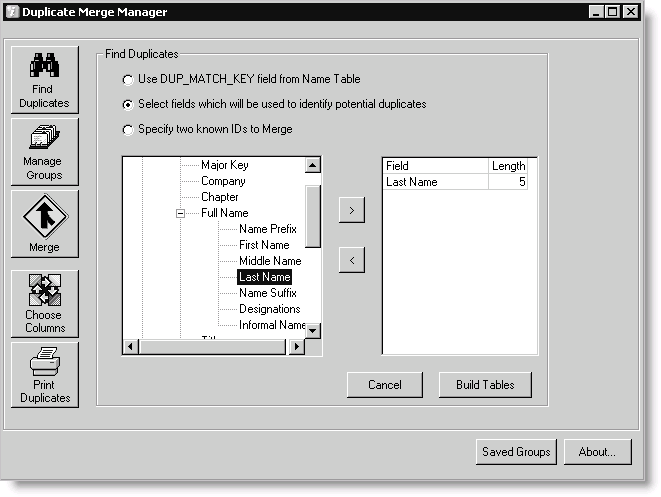Click the tree horizontal scrollbar thumb
Image resolution: width=661 pixels, height=497 pixels.
coord(212,347)
